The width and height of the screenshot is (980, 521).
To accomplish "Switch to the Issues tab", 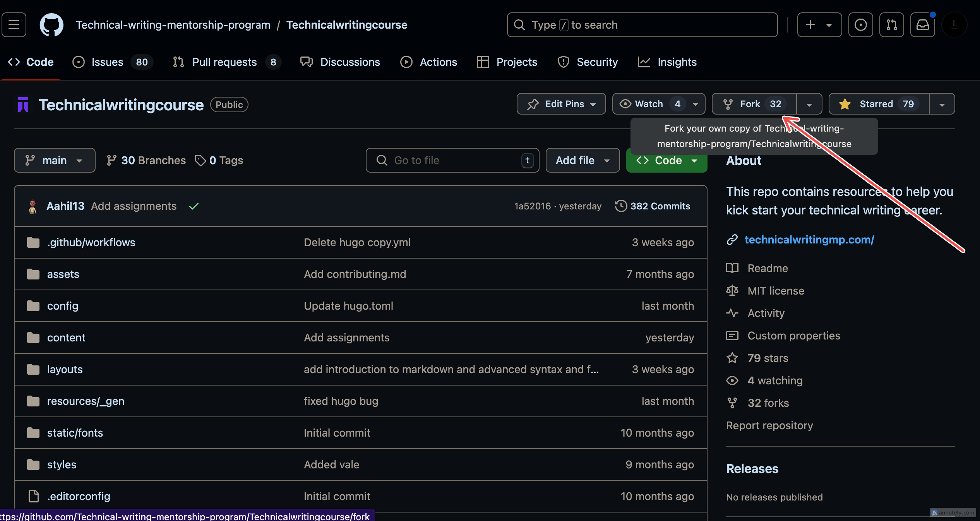I will click(113, 62).
